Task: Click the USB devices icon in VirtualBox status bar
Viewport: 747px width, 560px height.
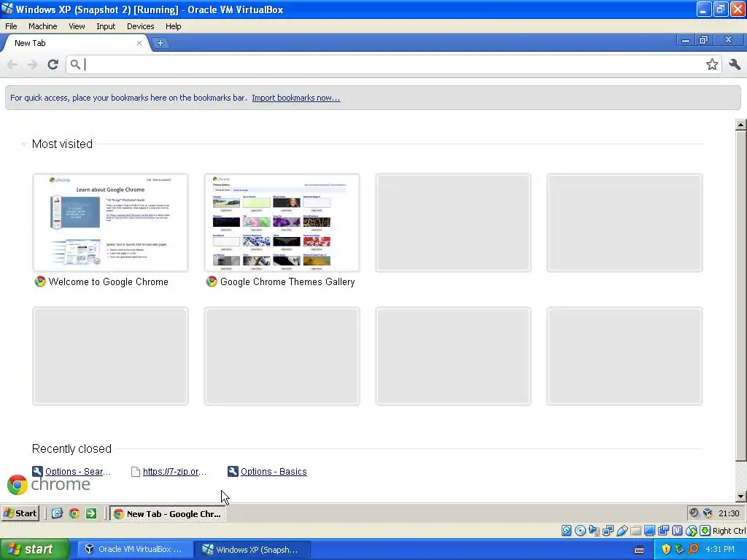Action: pos(622,531)
